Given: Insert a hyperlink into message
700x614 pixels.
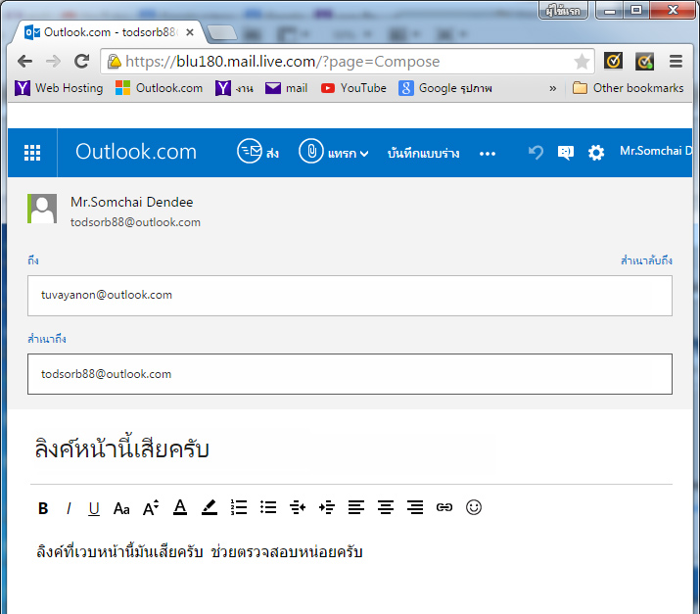Looking at the screenshot, I should 444,507.
